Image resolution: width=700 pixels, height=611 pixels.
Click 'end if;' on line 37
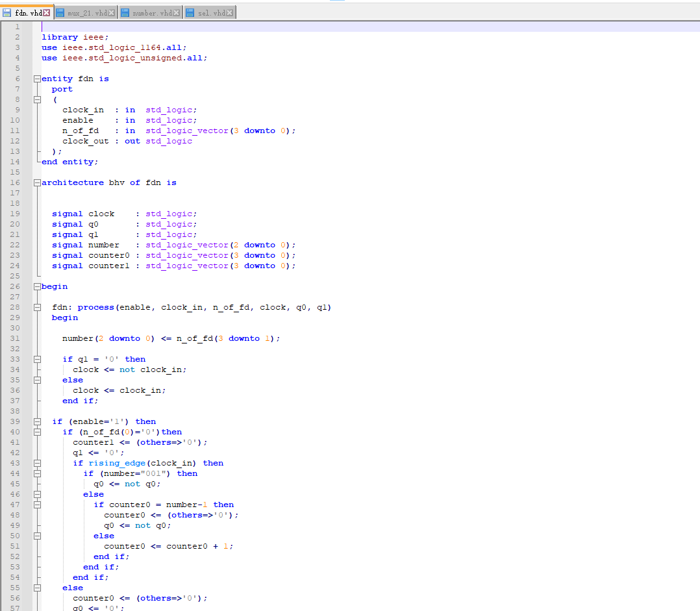[x=81, y=401]
